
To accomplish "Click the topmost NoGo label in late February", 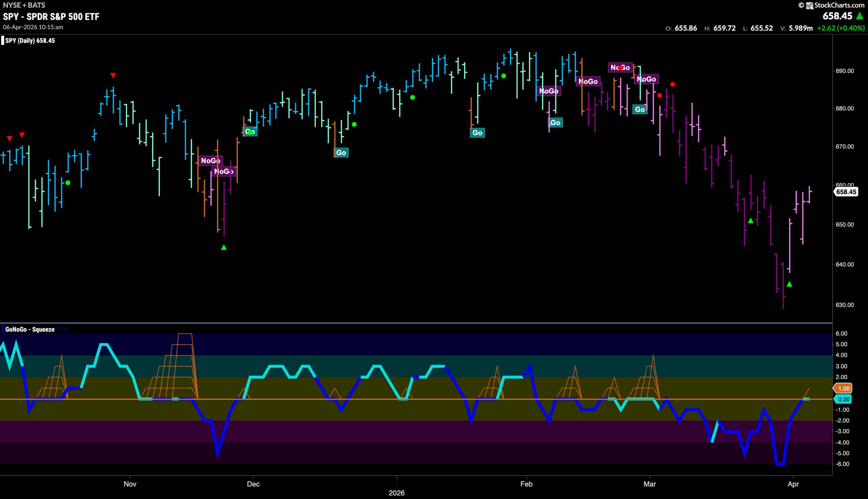I will (x=620, y=68).
